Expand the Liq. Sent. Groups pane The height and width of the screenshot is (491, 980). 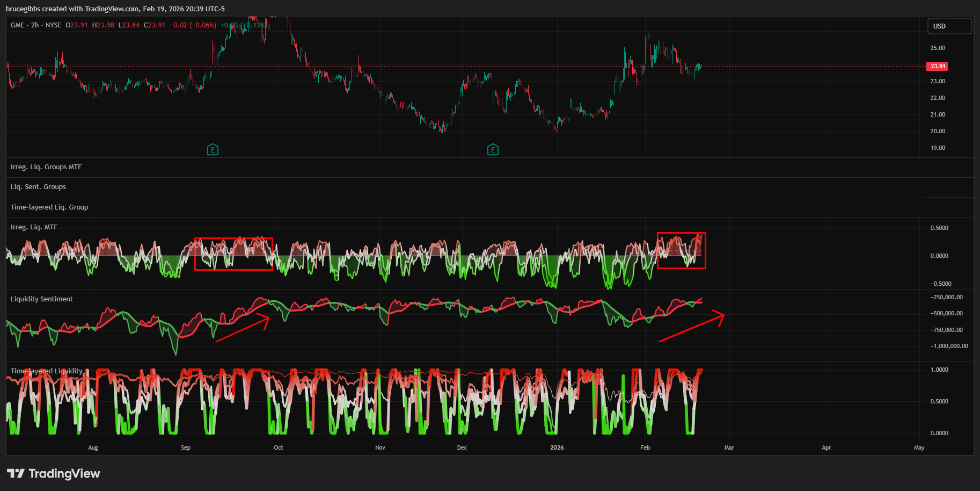[38, 187]
